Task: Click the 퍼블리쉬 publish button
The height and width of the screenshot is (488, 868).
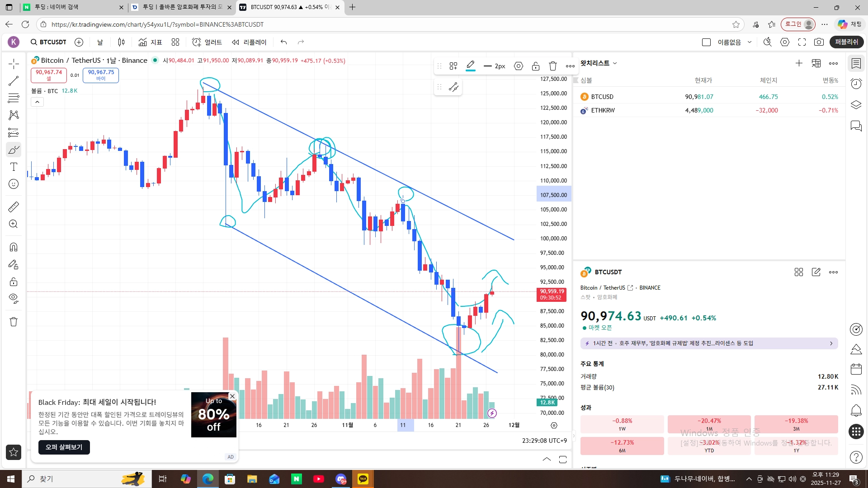Action: click(846, 42)
